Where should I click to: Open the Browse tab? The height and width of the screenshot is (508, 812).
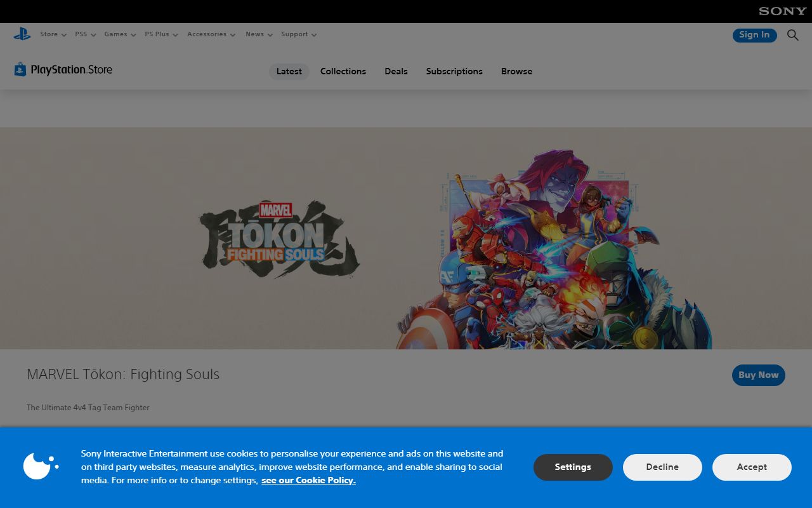point(516,71)
